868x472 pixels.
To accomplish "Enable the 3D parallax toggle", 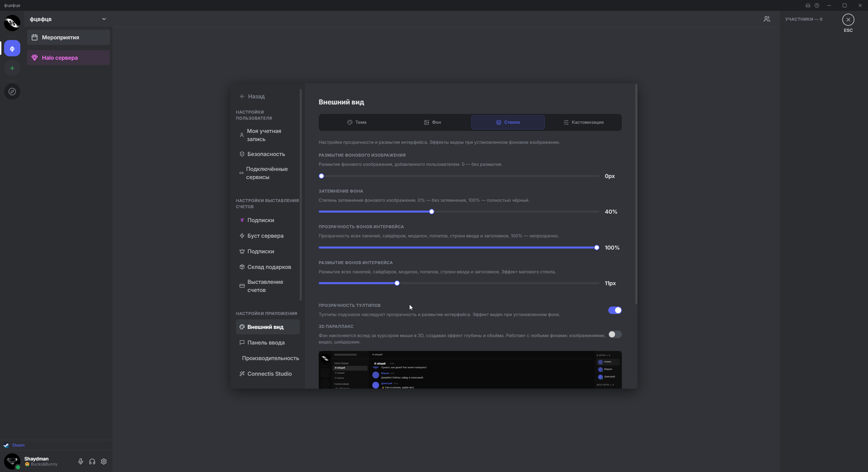I will (x=615, y=334).
